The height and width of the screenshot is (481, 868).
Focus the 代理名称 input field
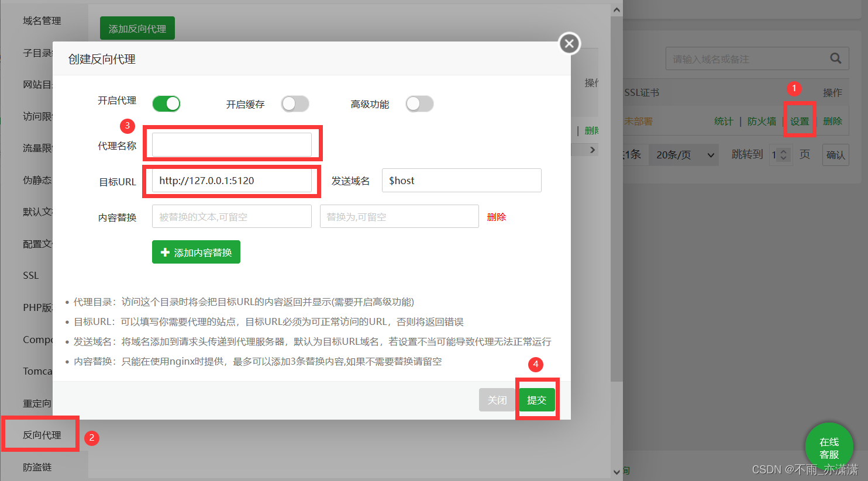pos(232,144)
